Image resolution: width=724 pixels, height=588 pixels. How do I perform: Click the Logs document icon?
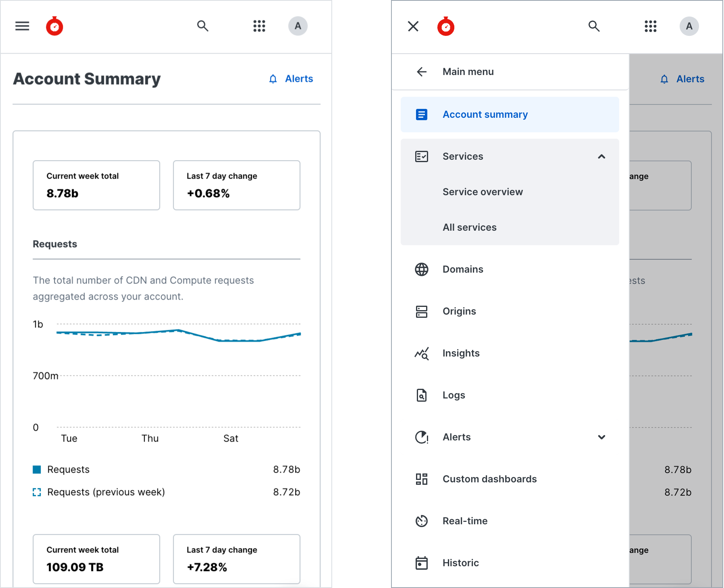tap(422, 395)
